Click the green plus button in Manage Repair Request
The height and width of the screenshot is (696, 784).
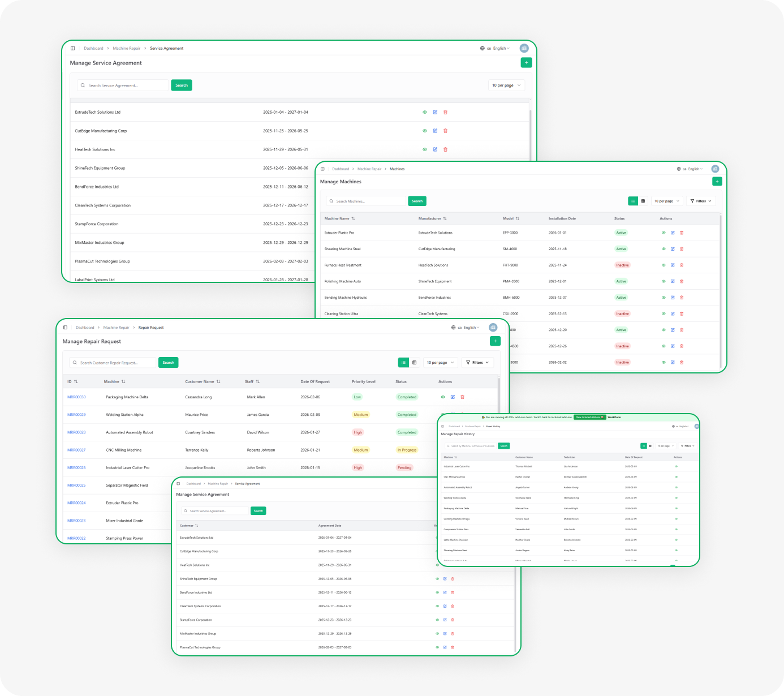pos(495,341)
